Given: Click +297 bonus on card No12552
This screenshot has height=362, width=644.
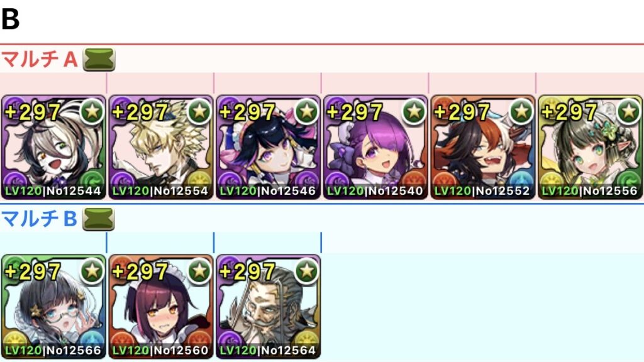Looking at the screenshot, I should coord(462,112).
